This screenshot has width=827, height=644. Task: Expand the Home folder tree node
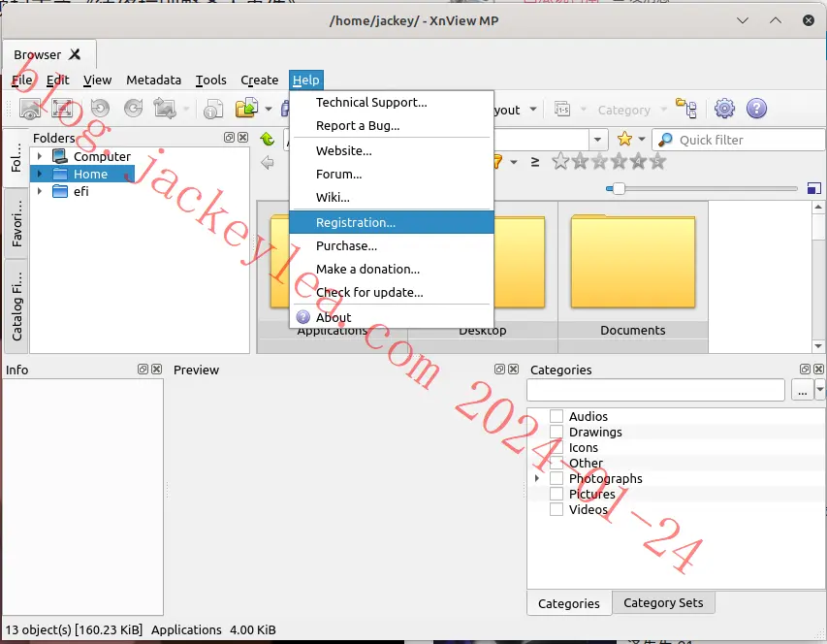(40, 174)
